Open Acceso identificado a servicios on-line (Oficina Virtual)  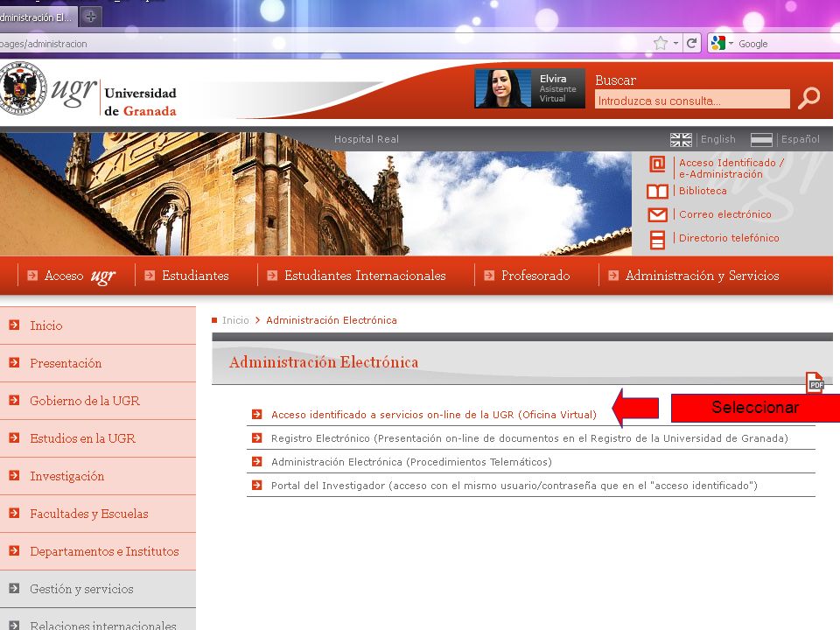pos(434,415)
